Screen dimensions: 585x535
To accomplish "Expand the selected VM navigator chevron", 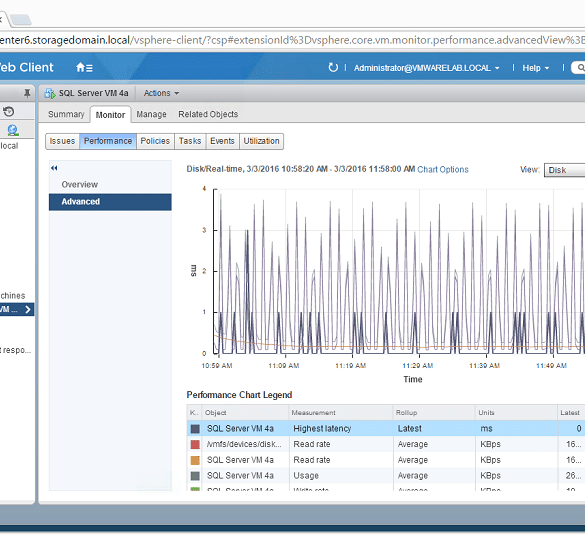I will coord(28,309).
